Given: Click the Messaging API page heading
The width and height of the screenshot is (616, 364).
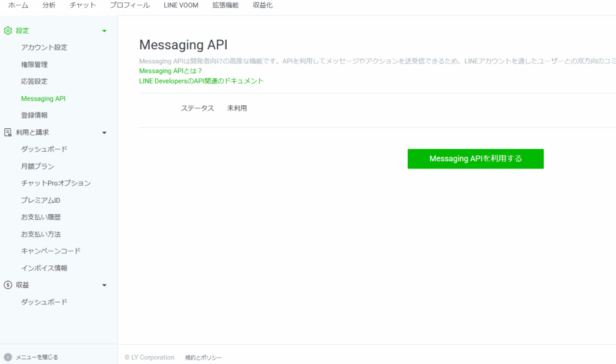Looking at the screenshot, I should 183,45.
